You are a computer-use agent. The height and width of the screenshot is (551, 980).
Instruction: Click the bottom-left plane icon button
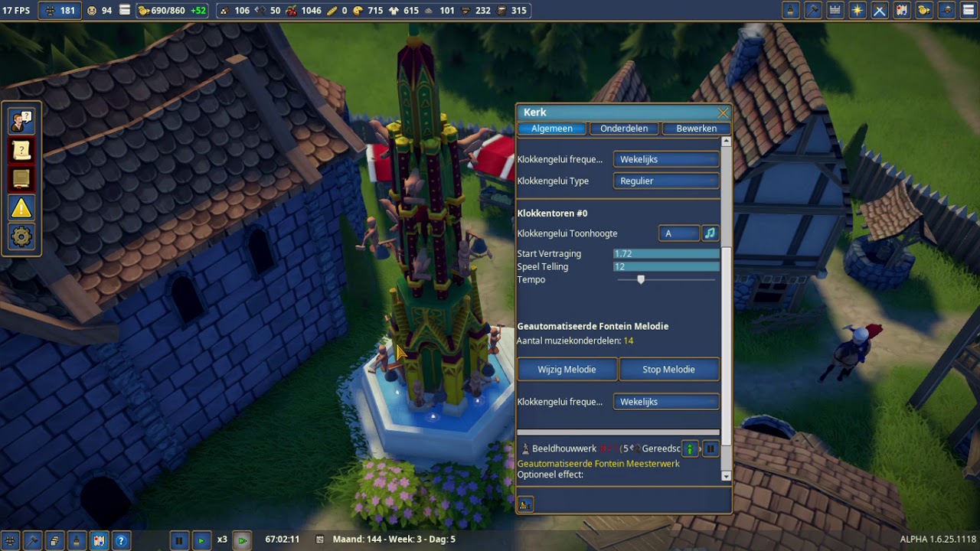coord(10,540)
